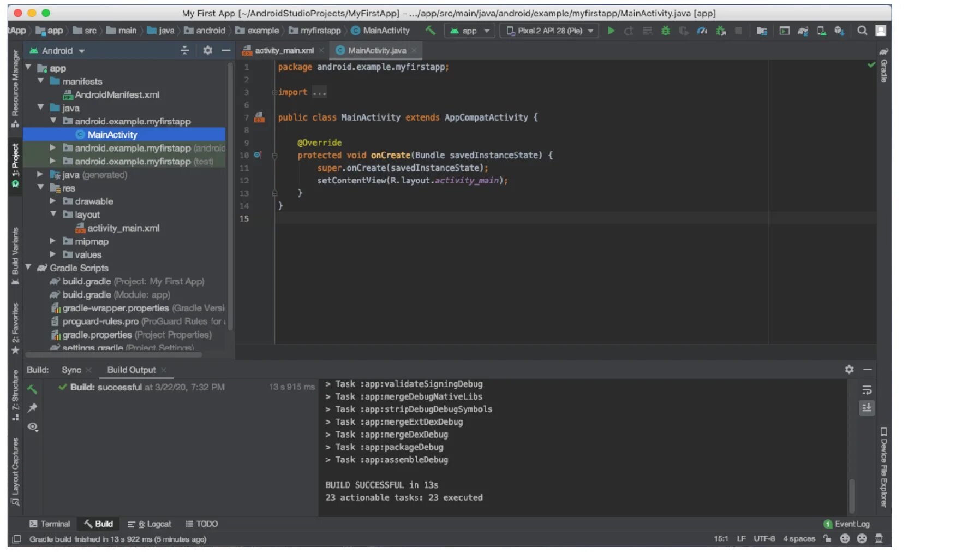Click the UTF-8 encoding in status bar

(764, 538)
